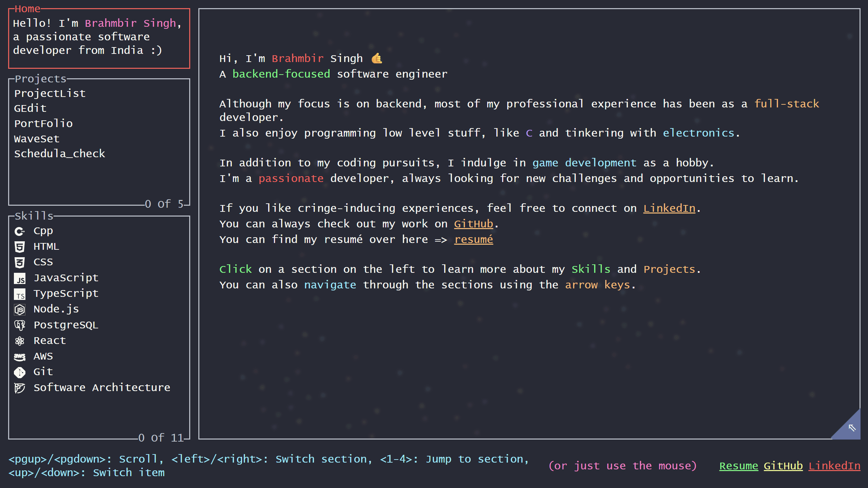Select the Home section panel
The width and height of the screenshot is (868, 488).
[99, 38]
